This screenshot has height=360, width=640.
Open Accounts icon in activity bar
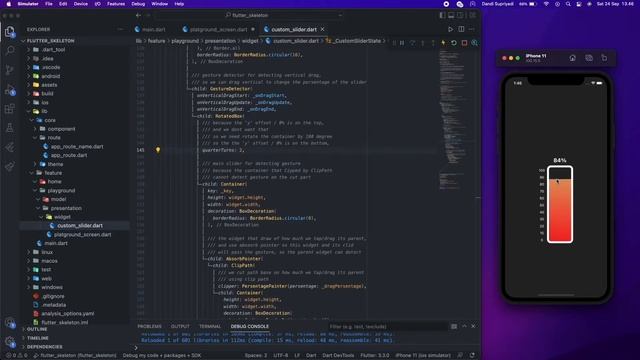pyautogui.click(x=10, y=322)
